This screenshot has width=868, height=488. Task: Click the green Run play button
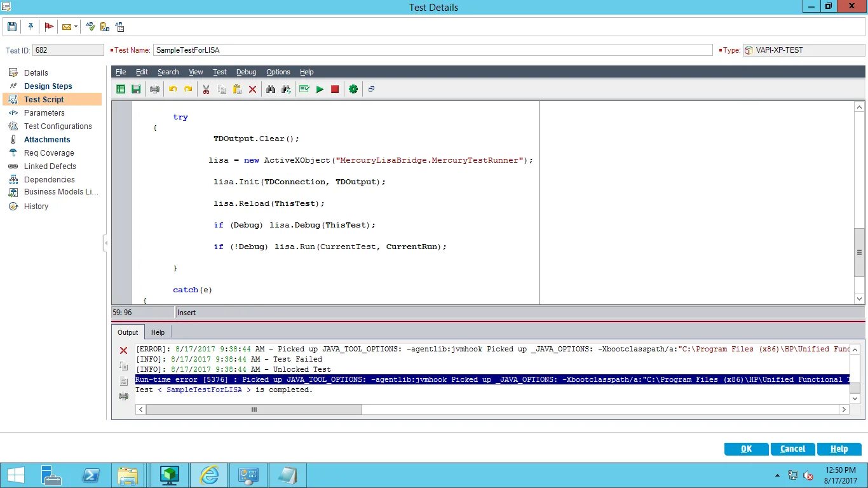point(320,90)
